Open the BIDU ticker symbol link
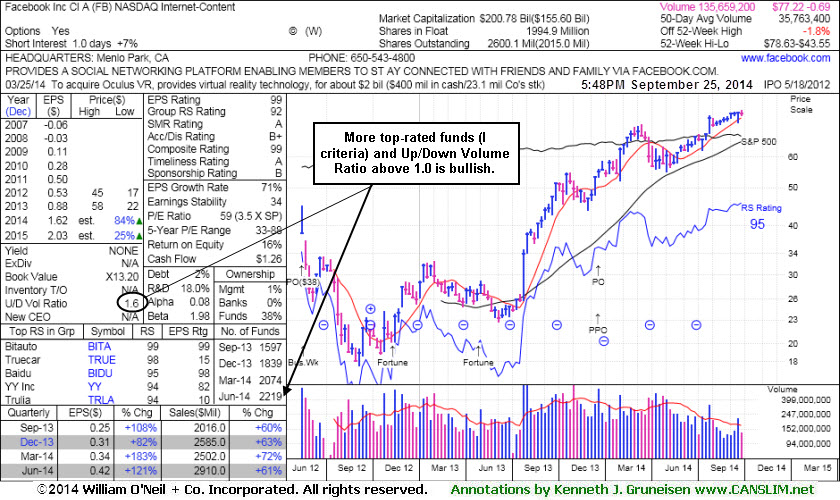Screen dimensions: 840x500 click(100, 373)
